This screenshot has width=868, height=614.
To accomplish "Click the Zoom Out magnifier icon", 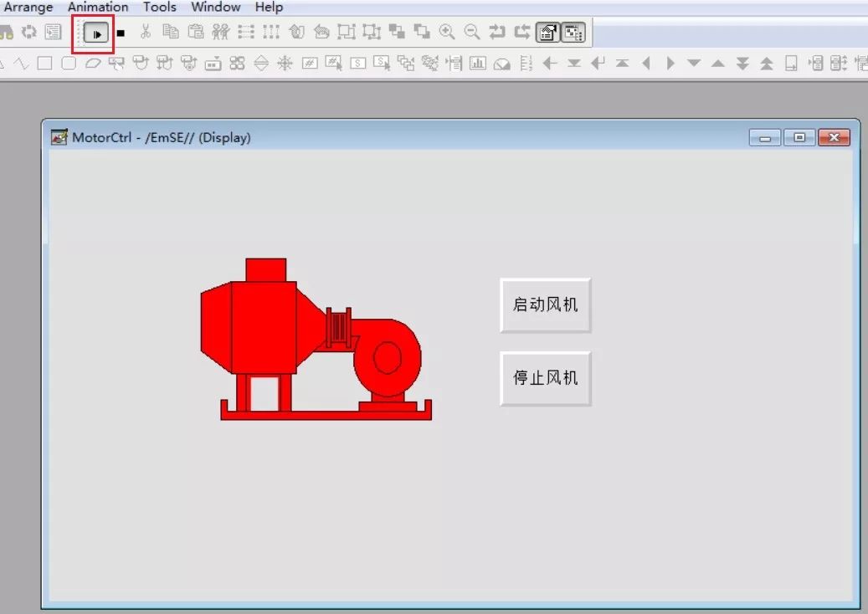I will 471,32.
